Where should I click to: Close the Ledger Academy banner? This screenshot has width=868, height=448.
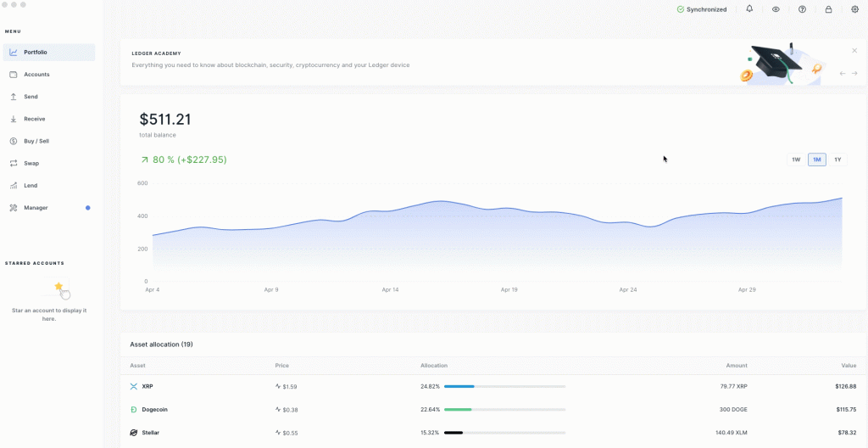854,50
